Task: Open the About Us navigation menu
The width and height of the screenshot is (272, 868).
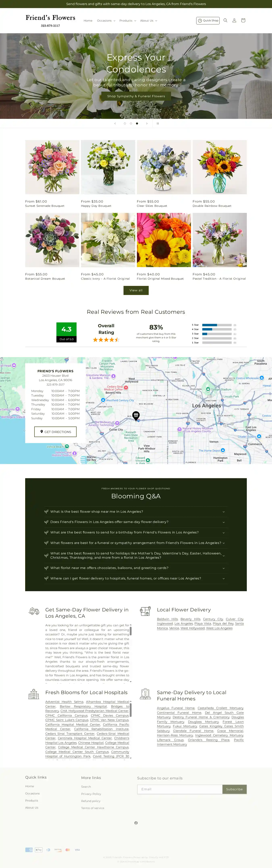Action: point(148,21)
